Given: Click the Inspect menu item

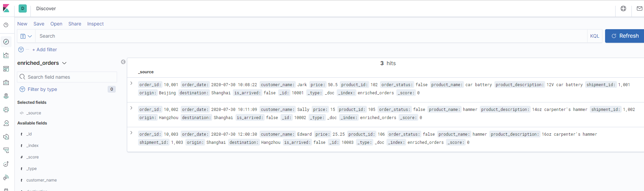Looking at the screenshot, I should click(95, 24).
